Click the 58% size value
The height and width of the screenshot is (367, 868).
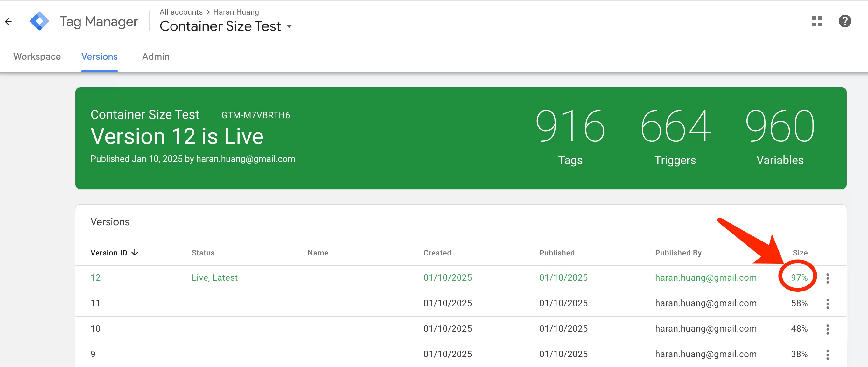[799, 303]
